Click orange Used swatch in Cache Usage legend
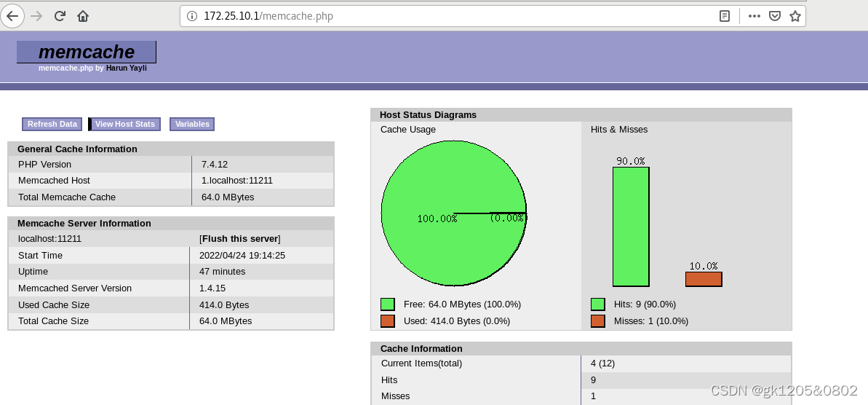Viewport: 868px width, 405px height. coord(388,321)
